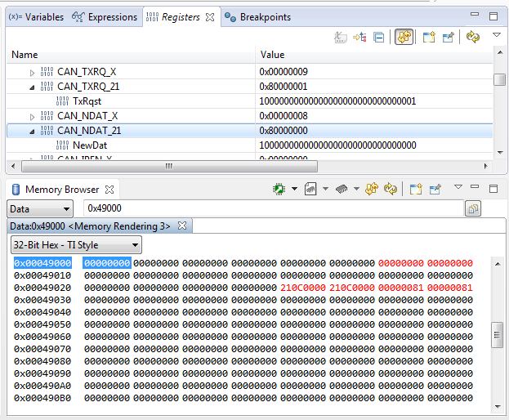Image resolution: width=509 pixels, height=420 pixels.
Task: Open new view from Registers toolbar
Action: coord(429,37)
